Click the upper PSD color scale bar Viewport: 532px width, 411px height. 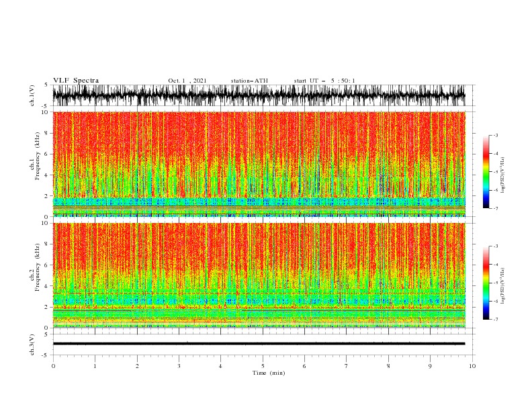[486, 171]
